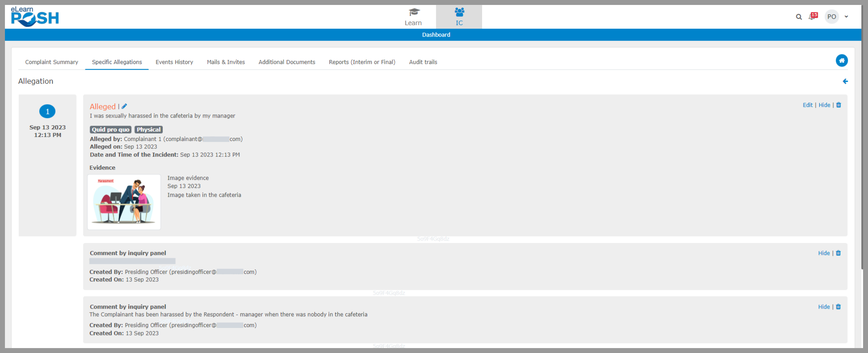Delete the second inquiry panel comment
This screenshot has width=868, height=353.
pyautogui.click(x=838, y=307)
